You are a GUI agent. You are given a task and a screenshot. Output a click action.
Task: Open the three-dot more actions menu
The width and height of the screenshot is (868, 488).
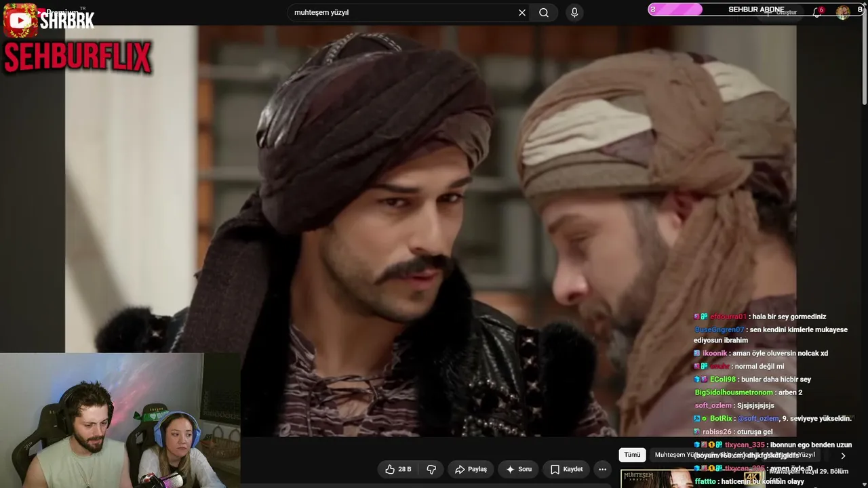[602, 469]
